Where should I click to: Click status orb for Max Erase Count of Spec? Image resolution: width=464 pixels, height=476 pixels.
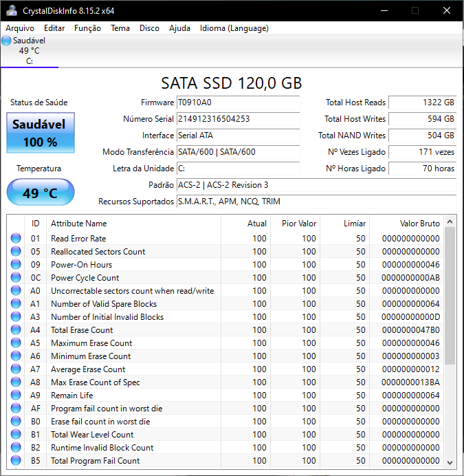[x=16, y=382]
